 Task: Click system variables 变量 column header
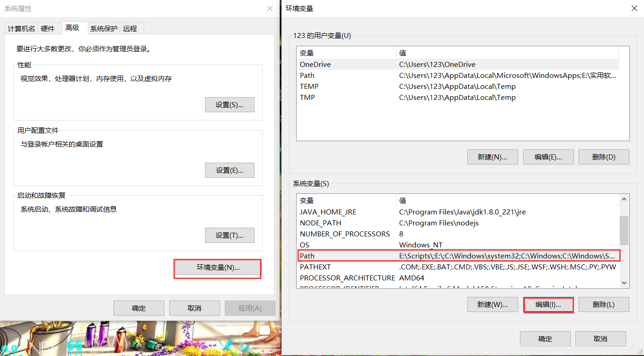click(346, 201)
